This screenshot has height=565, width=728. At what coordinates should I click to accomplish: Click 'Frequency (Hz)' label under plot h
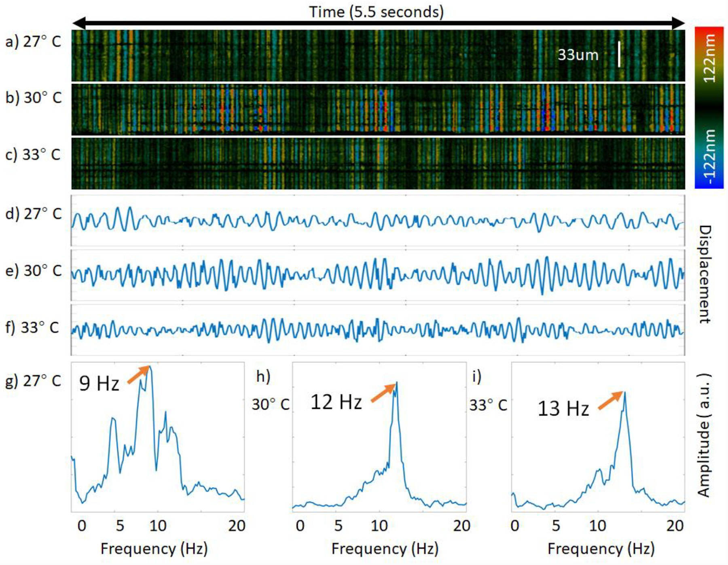(385, 549)
